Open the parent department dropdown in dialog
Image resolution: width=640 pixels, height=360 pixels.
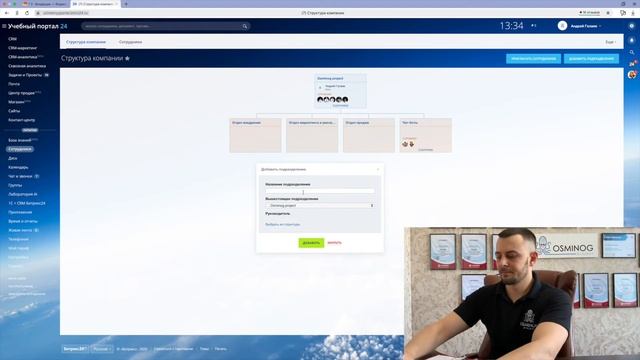[320, 206]
